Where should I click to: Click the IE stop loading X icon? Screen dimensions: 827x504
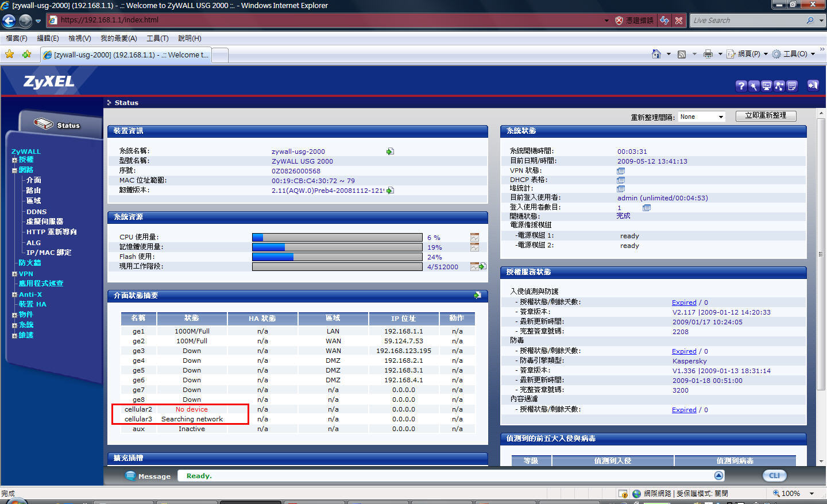coord(679,21)
